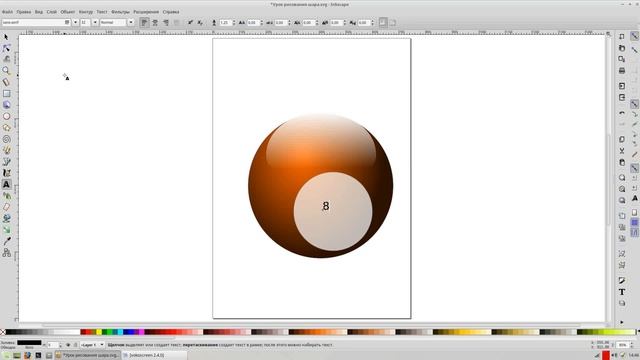
Task: Open the Контур menu
Action: tap(86, 12)
